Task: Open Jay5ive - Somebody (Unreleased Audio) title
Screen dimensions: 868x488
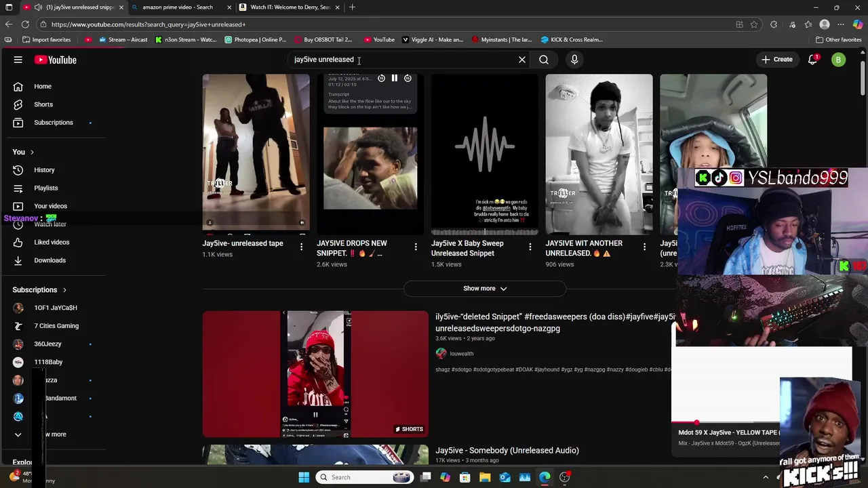Action: (x=507, y=450)
